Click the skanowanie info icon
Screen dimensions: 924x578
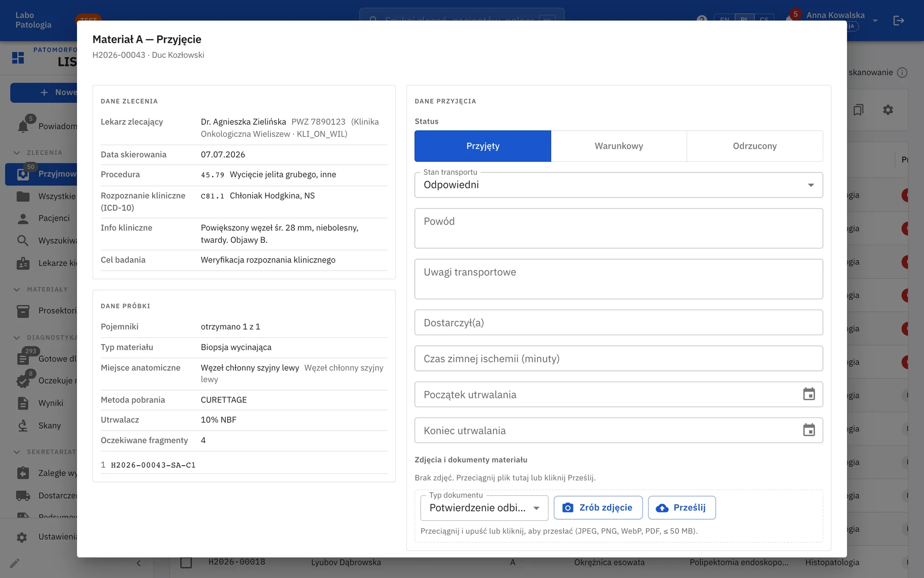902,72
